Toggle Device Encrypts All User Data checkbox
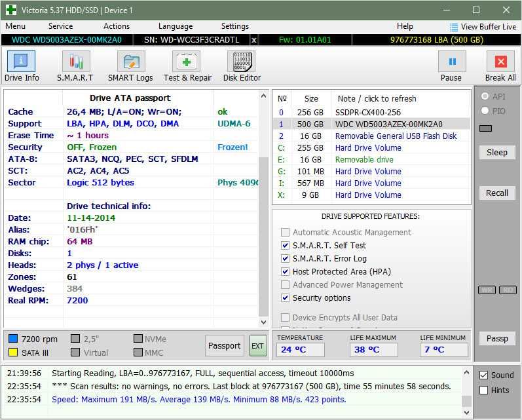522x420 pixels. pyautogui.click(x=285, y=317)
